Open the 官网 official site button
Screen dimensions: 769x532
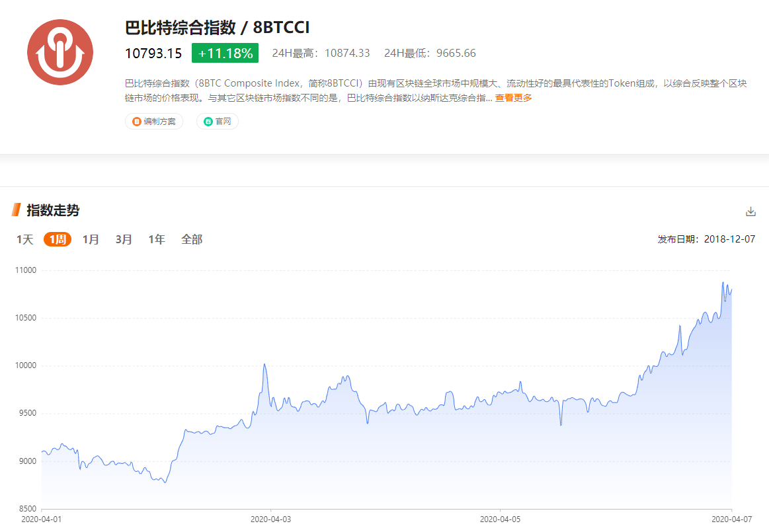[218, 121]
